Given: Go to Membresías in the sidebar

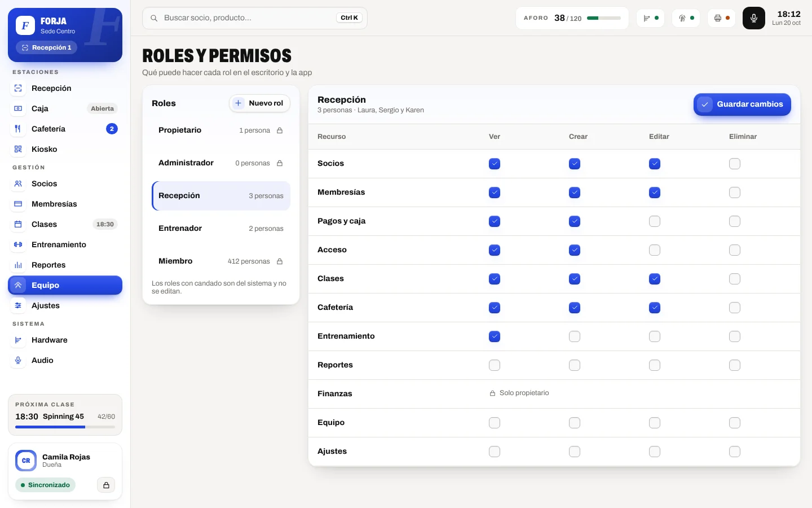Looking at the screenshot, I should coord(65,204).
